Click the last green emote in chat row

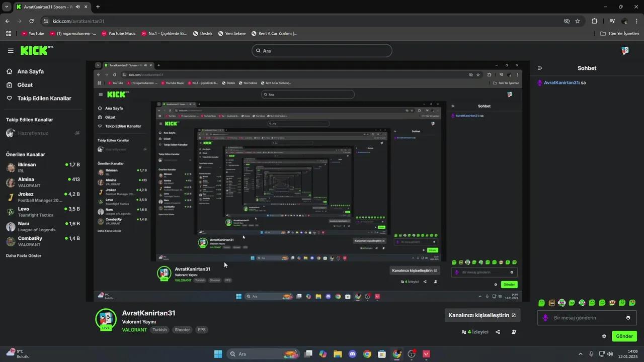[x=632, y=303]
